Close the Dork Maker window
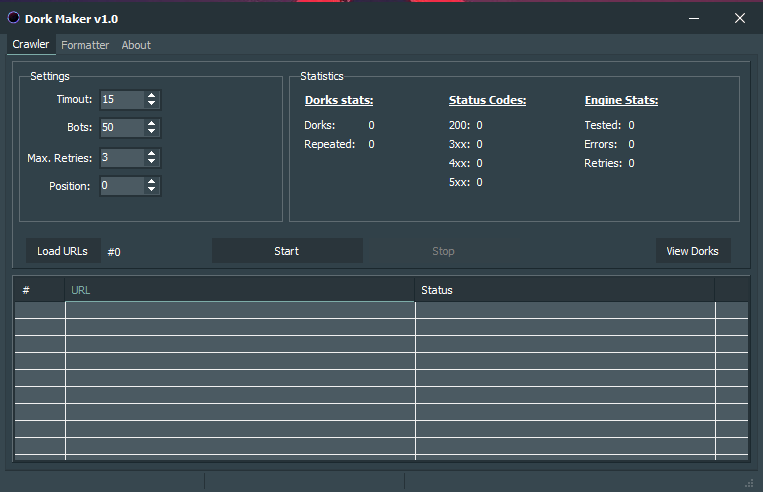The width and height of the screenshot is (763, 492). [740, 18]
